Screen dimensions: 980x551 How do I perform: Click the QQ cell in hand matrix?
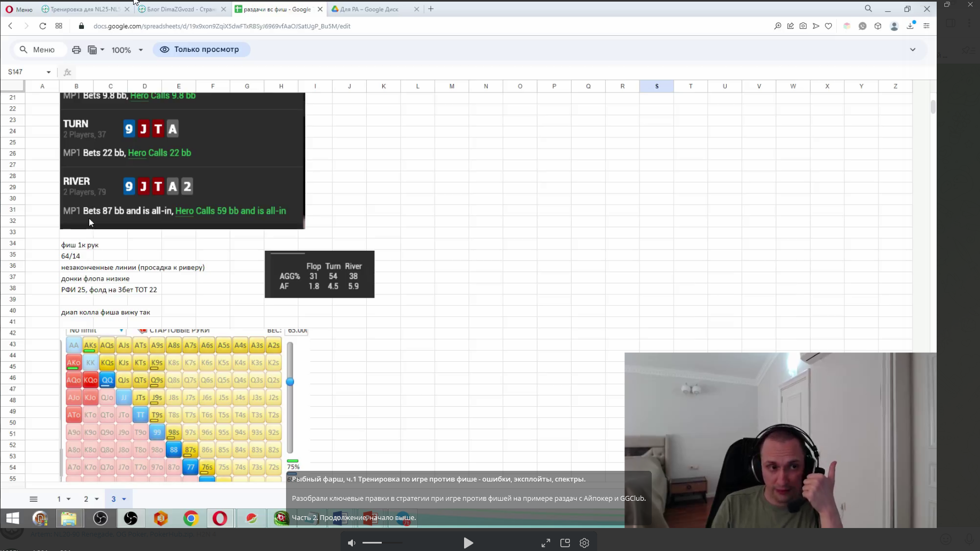107,380
